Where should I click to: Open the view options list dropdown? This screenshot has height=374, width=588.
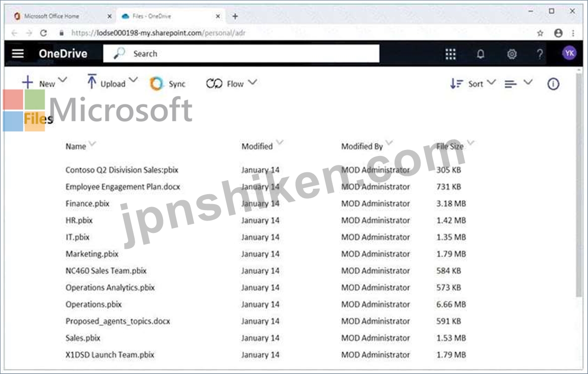(x=528, y=81)
